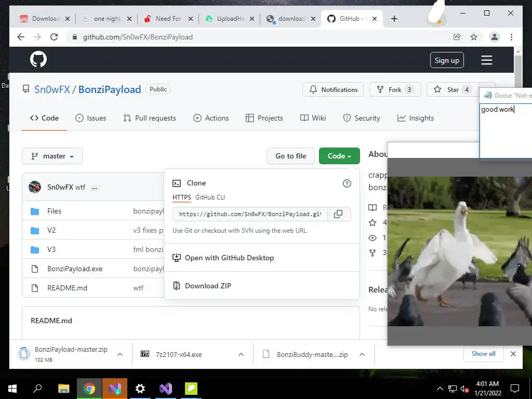
Task: Switch to the Pull requests tab
Action: (150, 118)
